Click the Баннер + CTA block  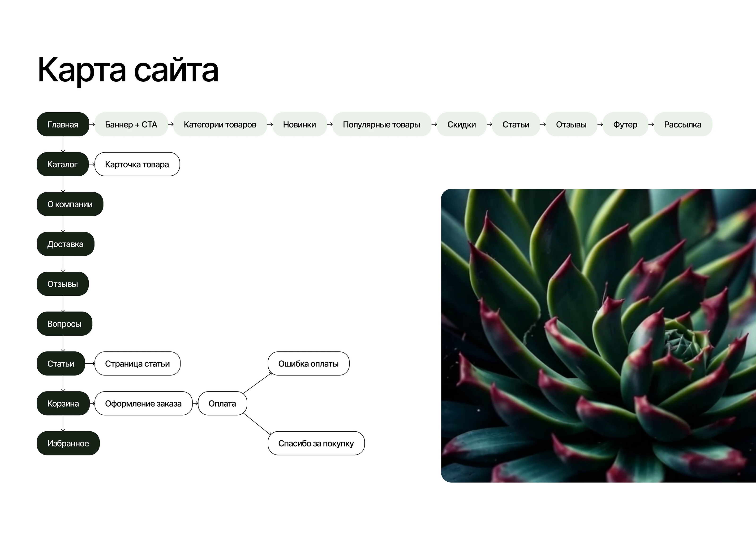point(131,125)
